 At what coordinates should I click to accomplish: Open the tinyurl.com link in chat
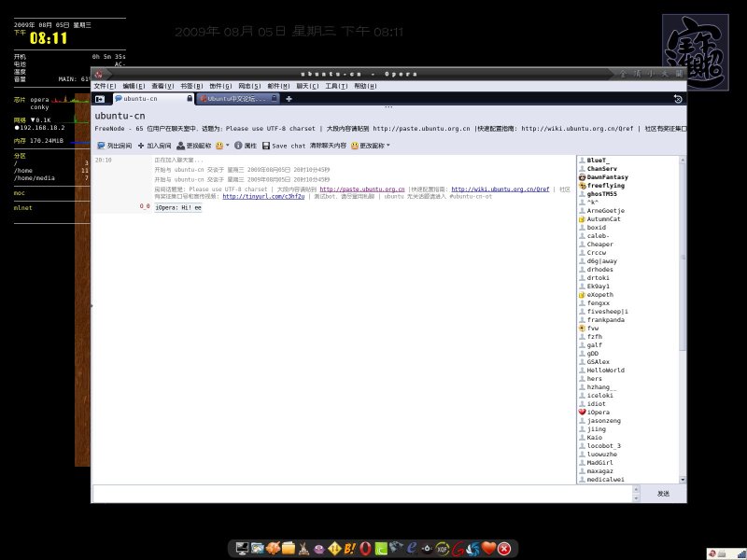click(263, 196)
